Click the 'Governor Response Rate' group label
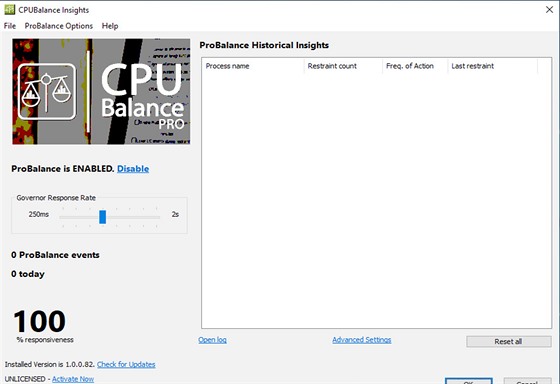 coord(56,198)
